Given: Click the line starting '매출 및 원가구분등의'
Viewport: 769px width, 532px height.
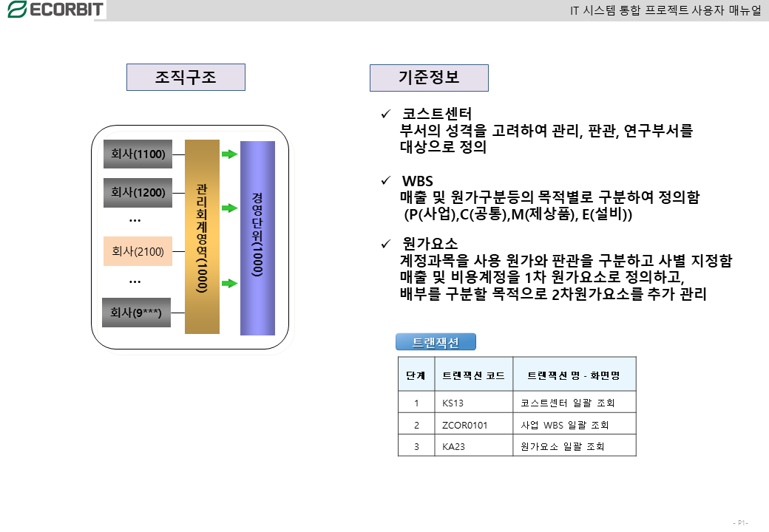Looking at the screenshot, I should click(550, 197).
